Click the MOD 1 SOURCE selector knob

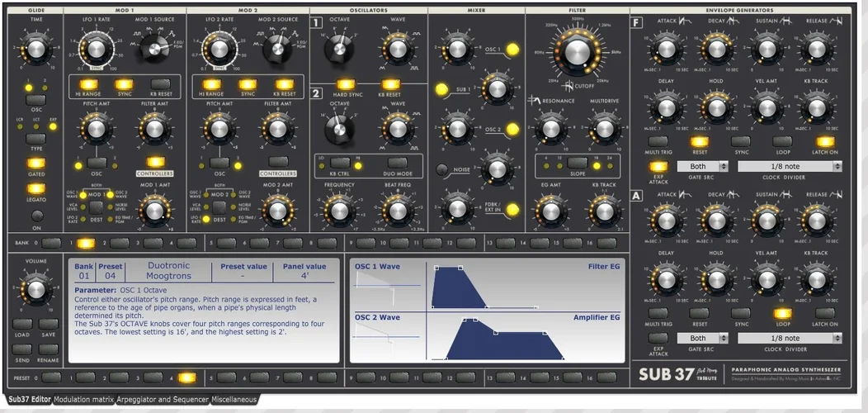(153, 50)
